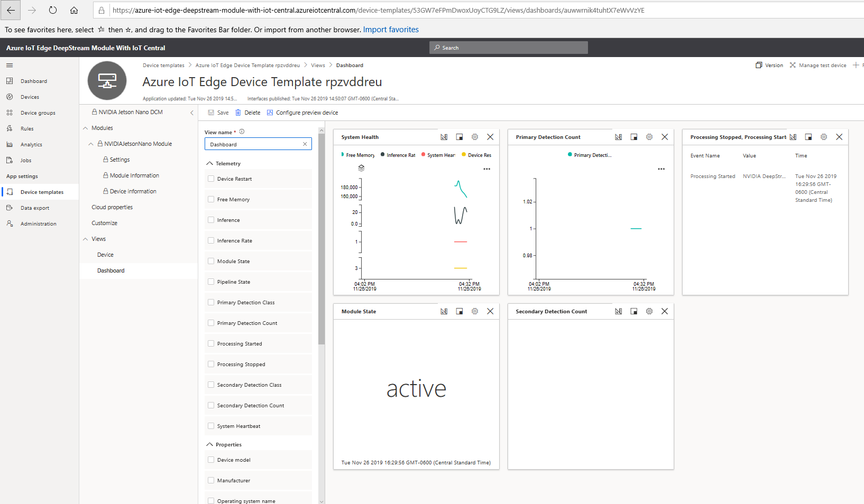Image resolution: width=864 pixels, height=504 pixels.
Task: Check the Inference Rate checkbox
Action: pos(212,240)
